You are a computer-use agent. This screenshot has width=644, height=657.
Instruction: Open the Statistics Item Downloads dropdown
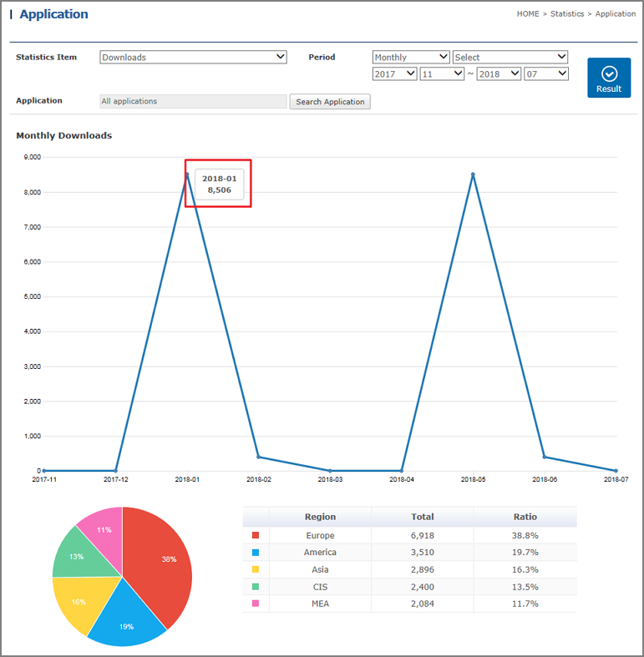[193, 58]
